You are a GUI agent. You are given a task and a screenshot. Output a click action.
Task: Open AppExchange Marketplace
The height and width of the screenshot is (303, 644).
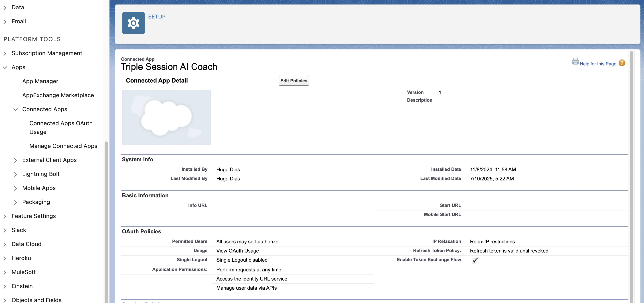[58, 95]
